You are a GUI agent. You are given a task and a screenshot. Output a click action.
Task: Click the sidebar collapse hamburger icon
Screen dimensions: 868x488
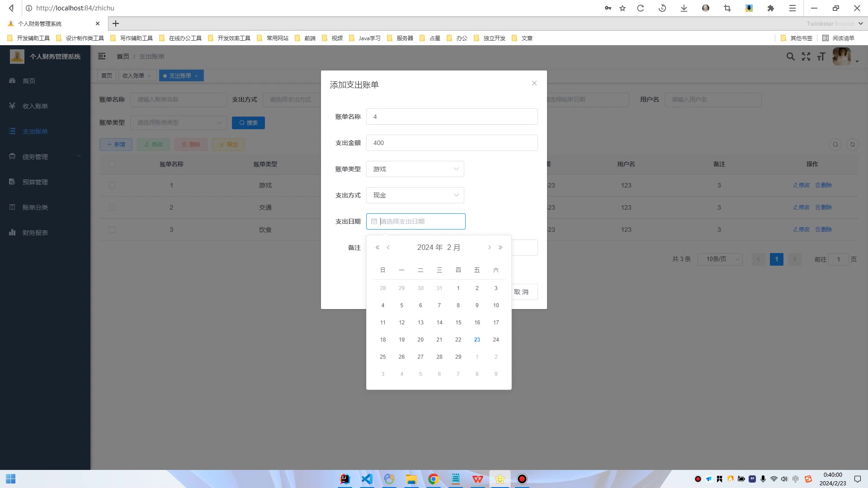click(x=102, y=56)
